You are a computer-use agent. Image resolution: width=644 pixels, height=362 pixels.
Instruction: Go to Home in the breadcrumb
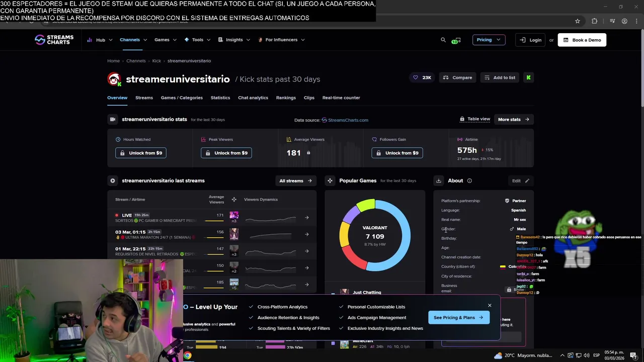113,61
